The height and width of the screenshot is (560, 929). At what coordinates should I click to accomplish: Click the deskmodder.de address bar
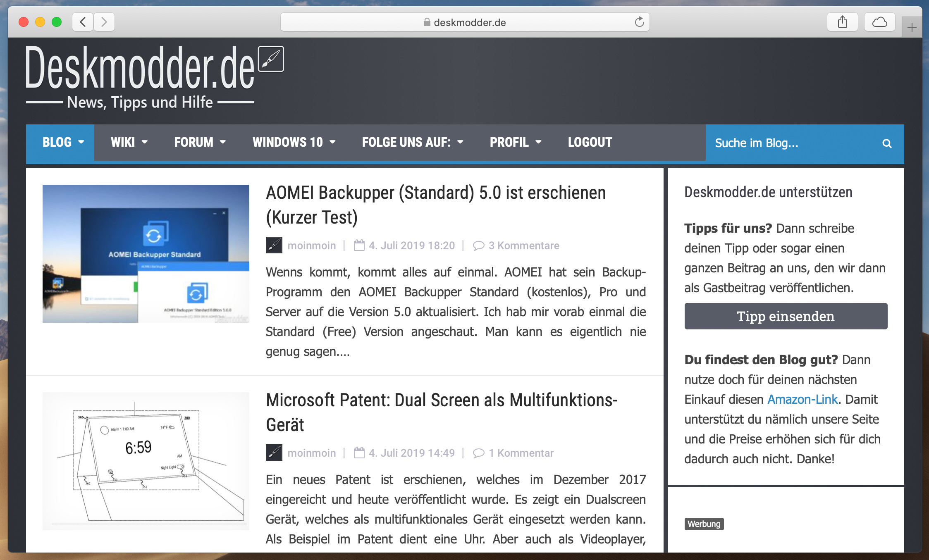(x=465, y=22)
